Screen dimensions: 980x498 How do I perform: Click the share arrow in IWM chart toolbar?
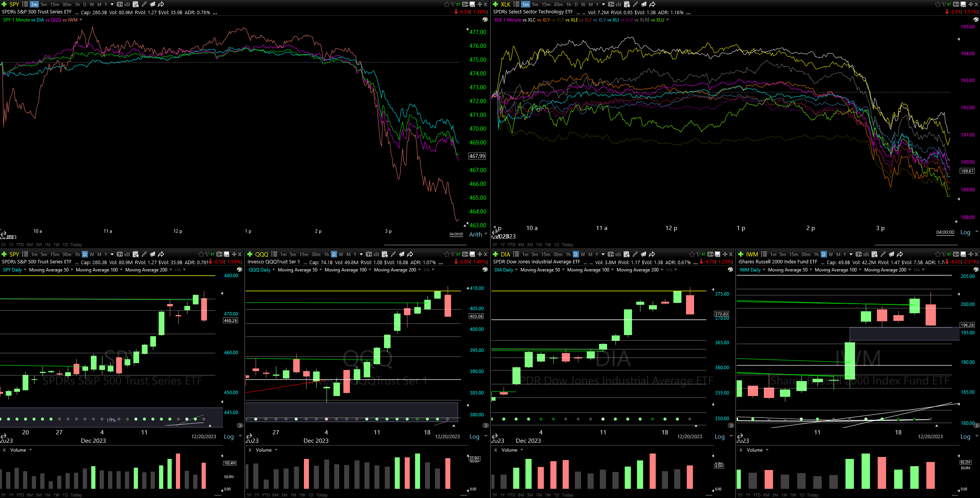coord(900,254)
